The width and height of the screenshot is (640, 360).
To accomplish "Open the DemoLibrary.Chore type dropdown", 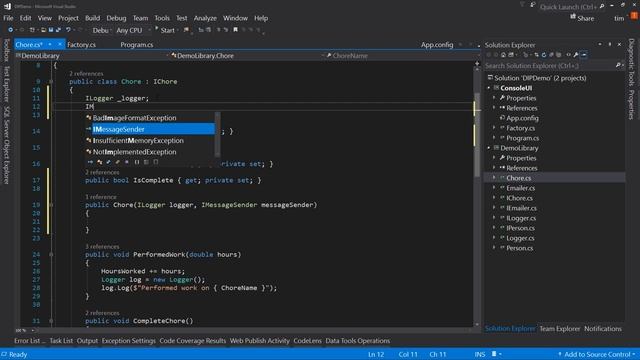I will coord(248,56).
